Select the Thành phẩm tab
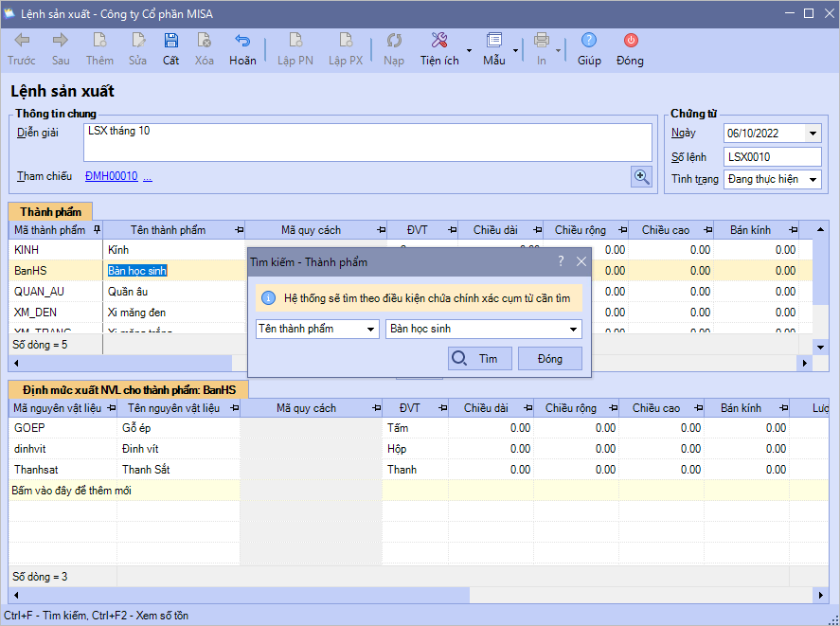This screenshot has height=626, width=840. (x=50, y=211)
